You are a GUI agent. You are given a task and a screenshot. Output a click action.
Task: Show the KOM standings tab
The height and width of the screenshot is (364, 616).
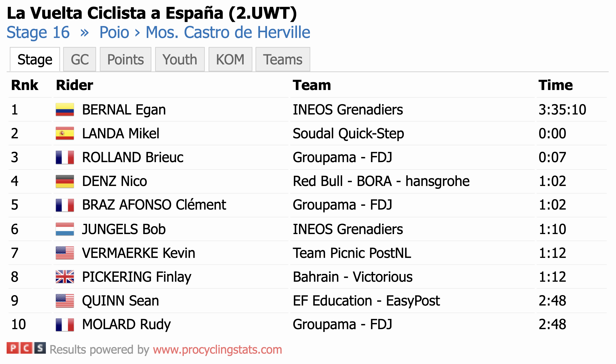tap(230, 60)
